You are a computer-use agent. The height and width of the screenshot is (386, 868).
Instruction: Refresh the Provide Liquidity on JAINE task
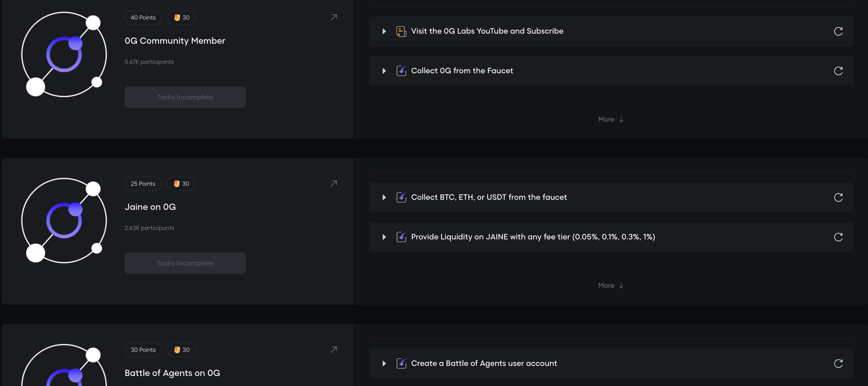(838, 237)
